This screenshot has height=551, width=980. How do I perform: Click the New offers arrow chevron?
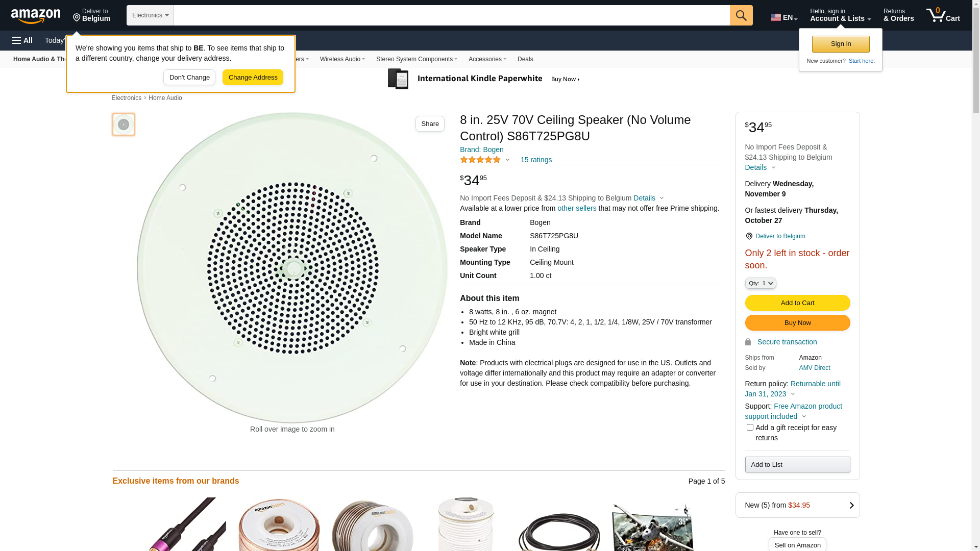point(851,505)
